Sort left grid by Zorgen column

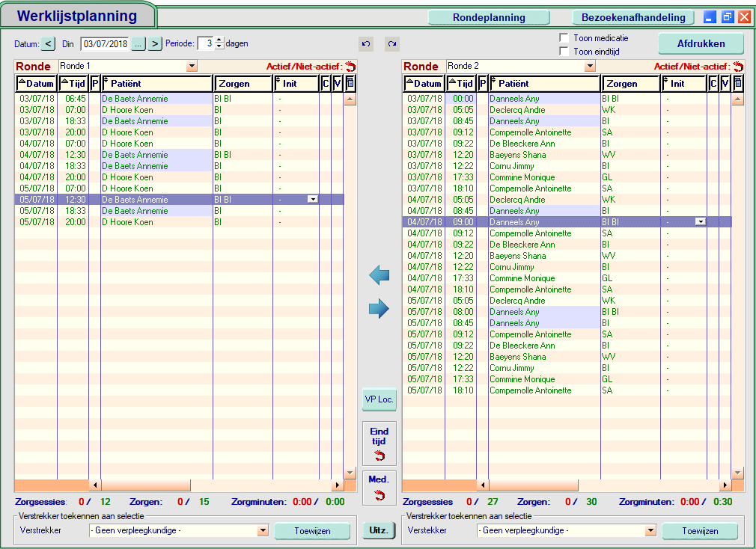click(x=243, y=83)
